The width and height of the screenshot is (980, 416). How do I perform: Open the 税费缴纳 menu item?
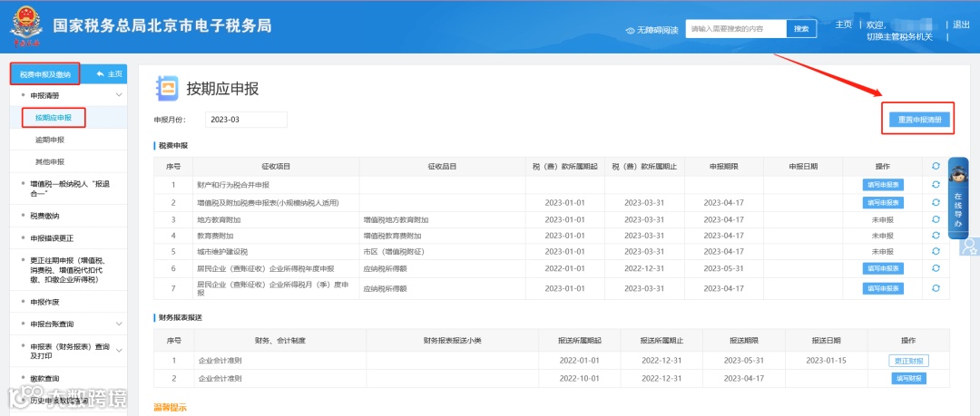click(44, 216)
